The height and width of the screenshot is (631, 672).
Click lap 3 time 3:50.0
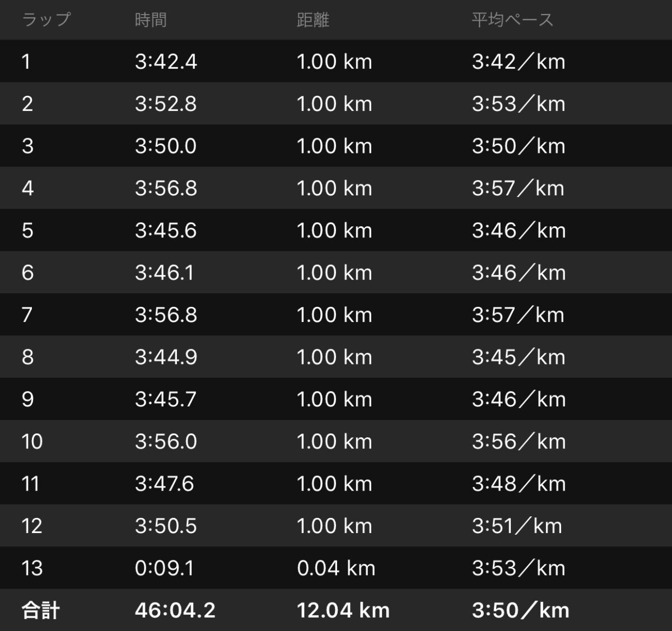point(166,146)
